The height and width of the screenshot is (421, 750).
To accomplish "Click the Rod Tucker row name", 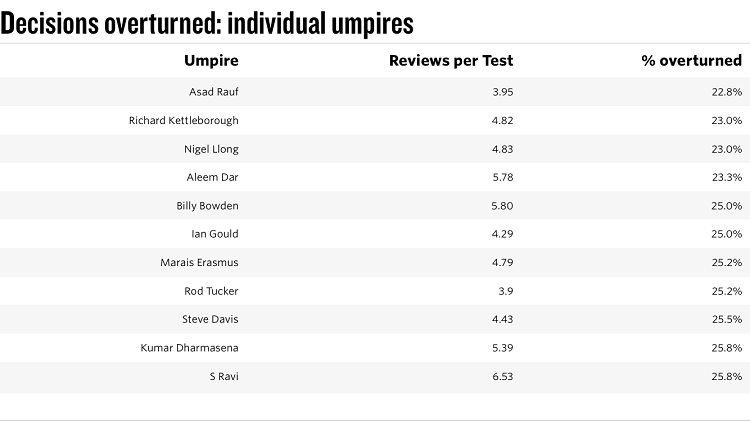I will (211, 291).
